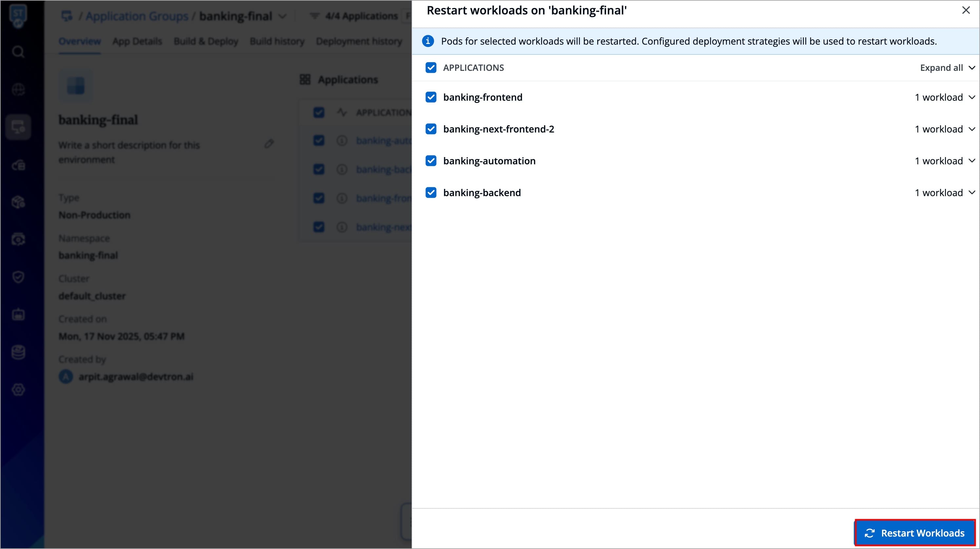Uncheck the banking-frontend application checkbox

pos(431,97)
